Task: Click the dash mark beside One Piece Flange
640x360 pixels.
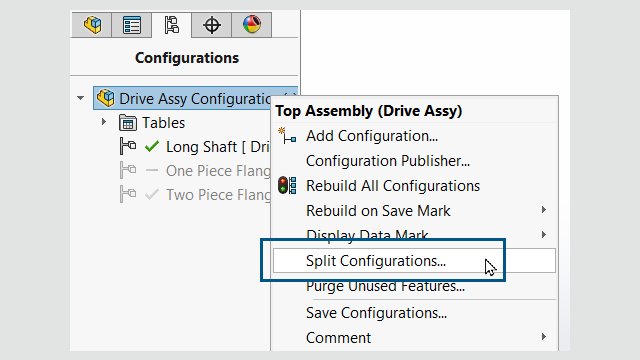Action: (x=152, y=171)
